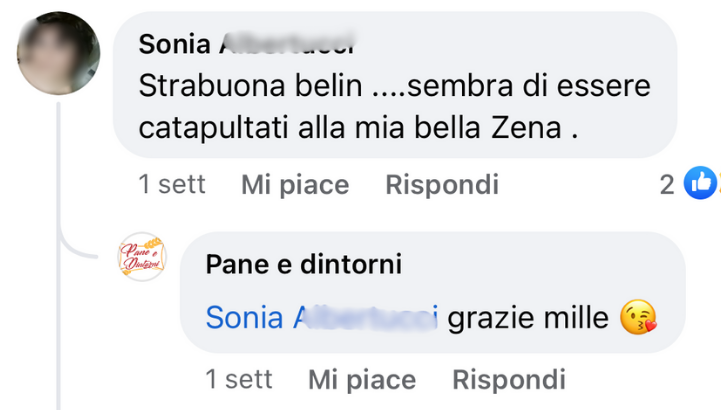
Task: Like Sonia's comment with Mi piace
Action: point(295,185)
